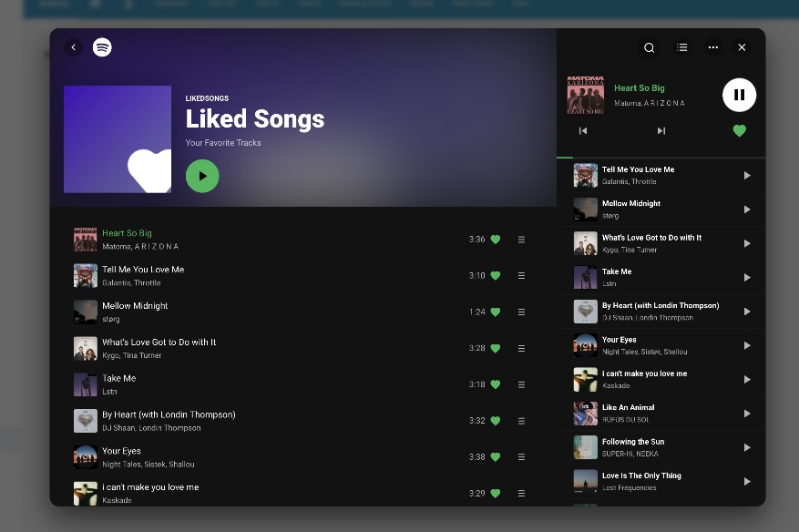
Task: Skip to the previous track
Action: coord(583,131)
